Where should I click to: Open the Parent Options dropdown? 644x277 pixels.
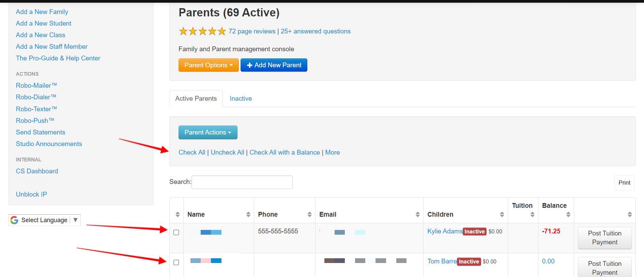click(x=209, y=65)
